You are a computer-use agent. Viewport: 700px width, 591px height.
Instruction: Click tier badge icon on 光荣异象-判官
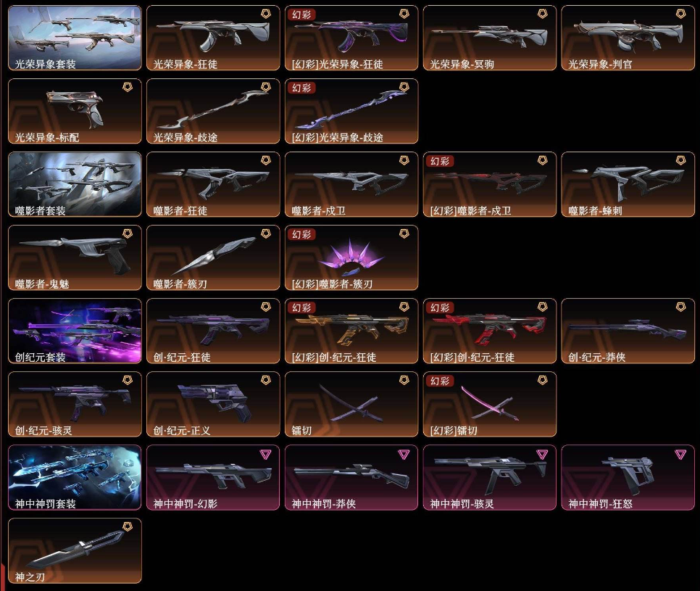click(x=680, y=14)
